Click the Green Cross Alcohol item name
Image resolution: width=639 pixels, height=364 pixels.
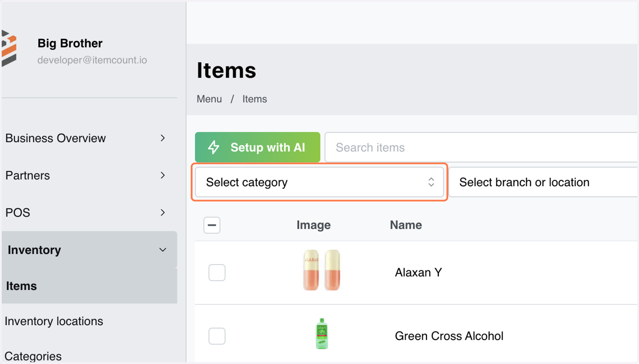point(449,336)
